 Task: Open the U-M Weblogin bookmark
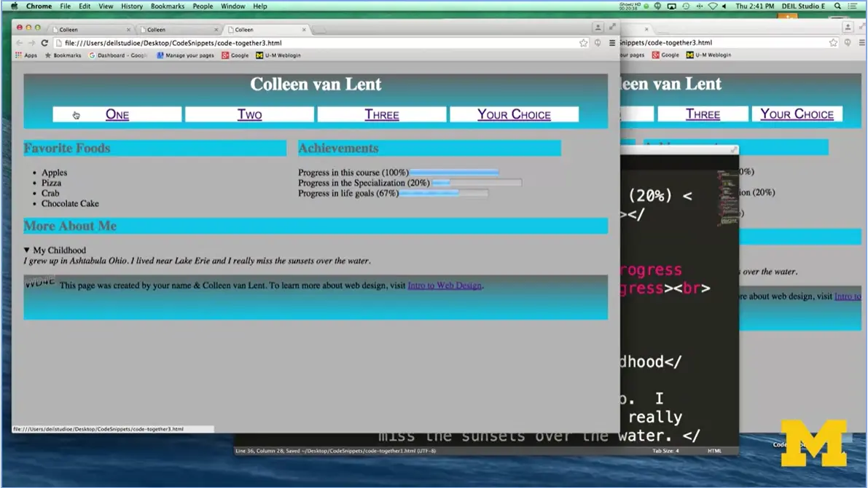[x=278, y=55]
